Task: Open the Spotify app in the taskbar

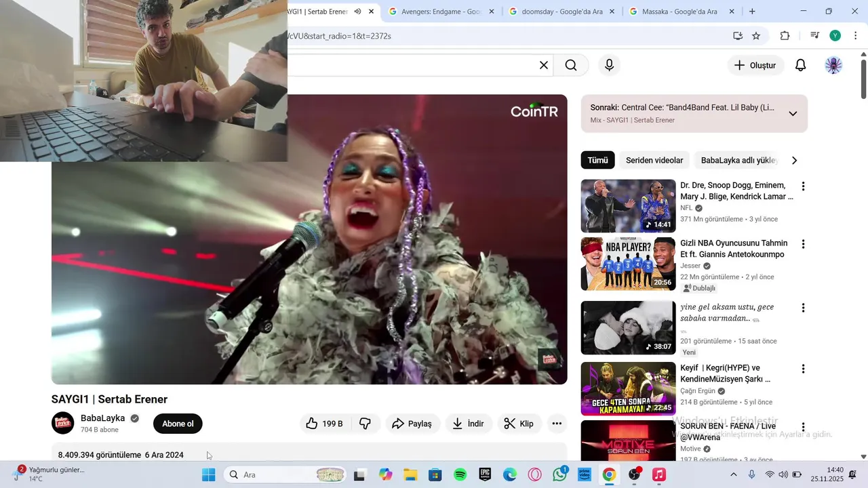Action: tap(460, 475)
